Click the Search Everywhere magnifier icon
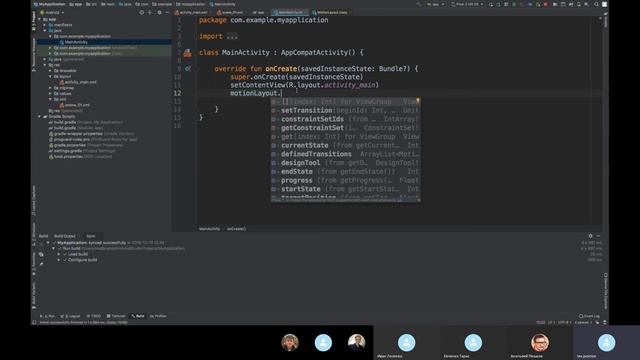Viewport: 640px width, 360px height. 596,4
